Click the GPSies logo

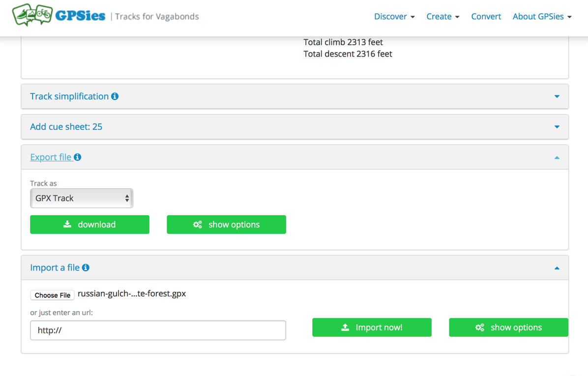59,15
